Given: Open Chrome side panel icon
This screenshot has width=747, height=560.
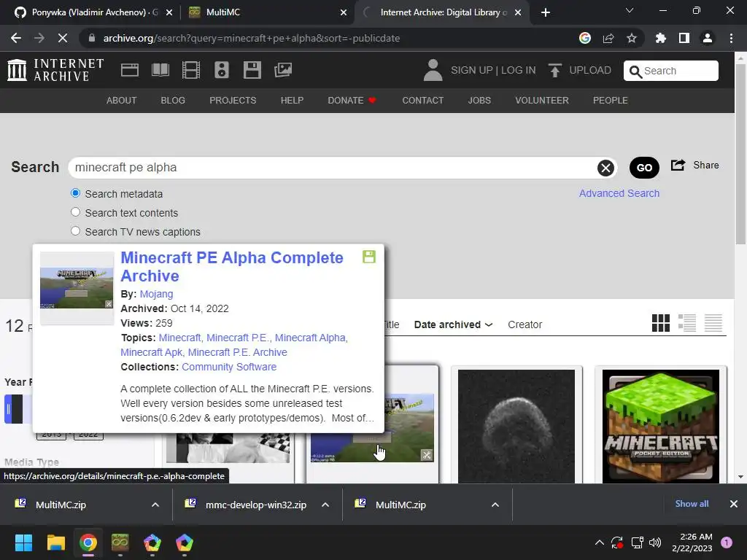Looking at the screenshot, I should [684, 38].
